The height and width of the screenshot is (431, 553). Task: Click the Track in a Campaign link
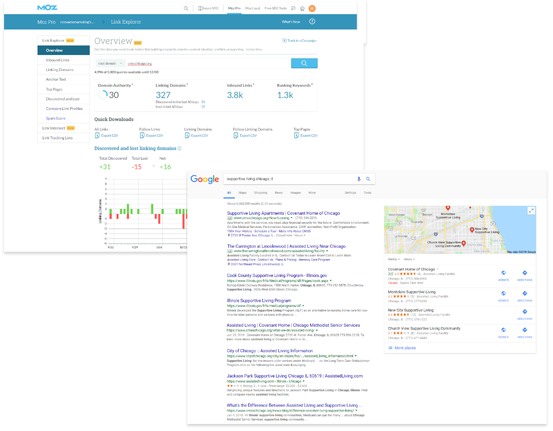point(299,41)
